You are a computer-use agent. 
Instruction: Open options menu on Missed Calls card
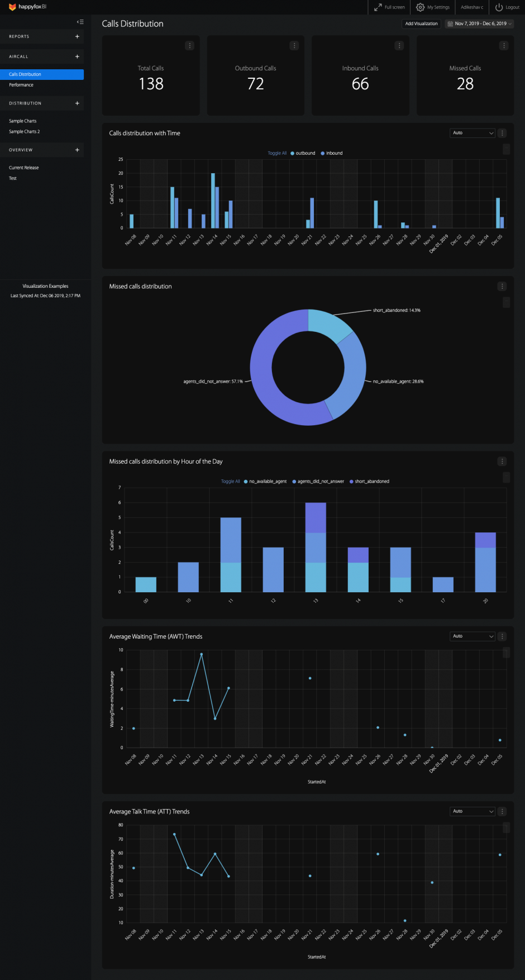[504, 46]
